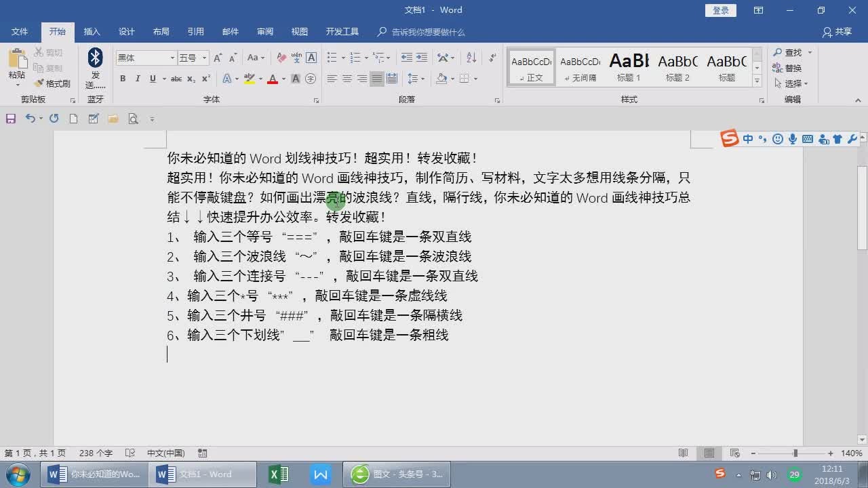Expand the borders dropdown arrow

point(475,79)
